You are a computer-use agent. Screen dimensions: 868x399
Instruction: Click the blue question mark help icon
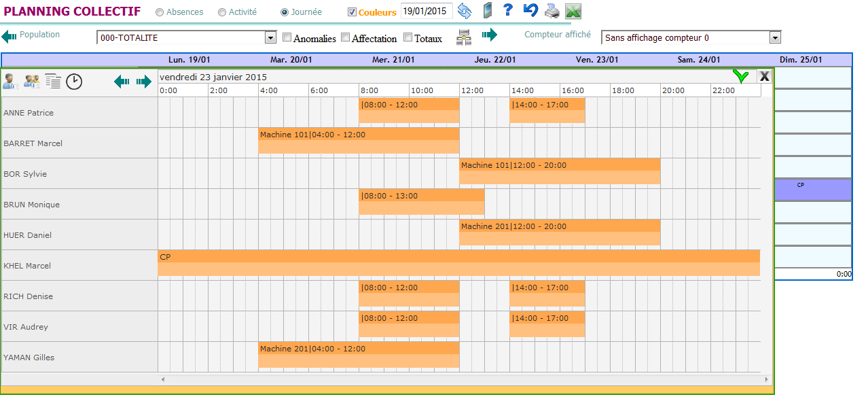(507, 11)
